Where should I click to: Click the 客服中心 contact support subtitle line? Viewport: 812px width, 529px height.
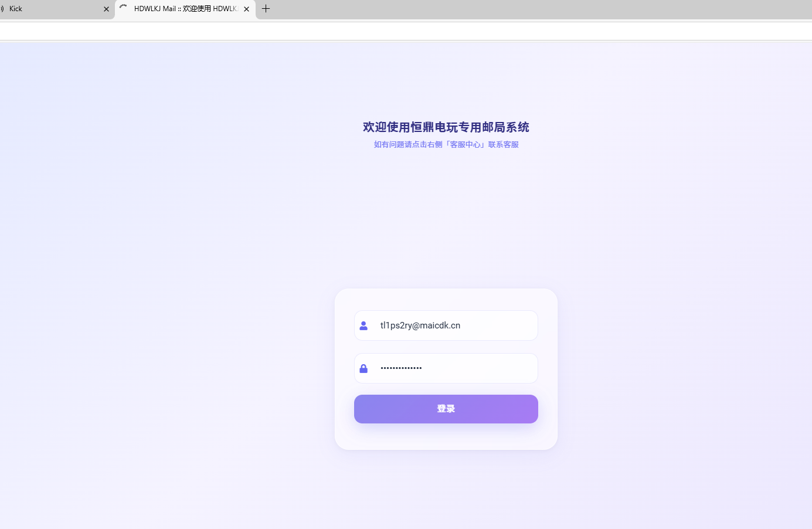[x=446, y=144]
